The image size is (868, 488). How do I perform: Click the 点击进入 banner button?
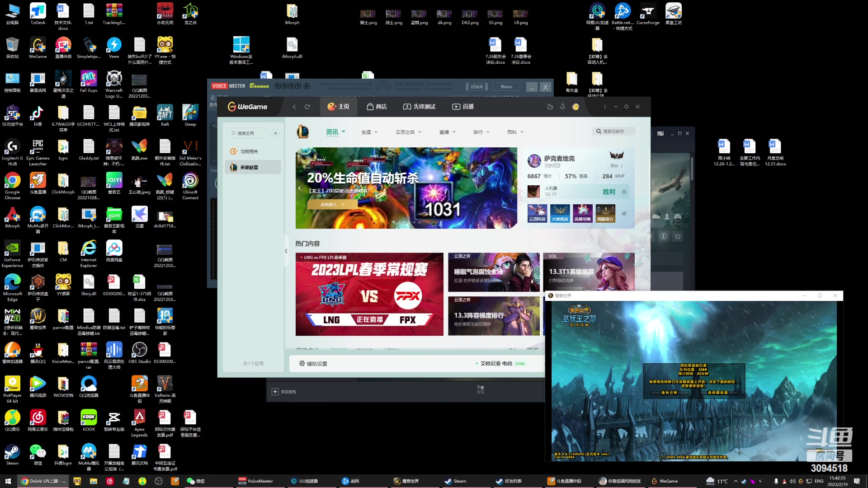pyautogui.click(x=332, y=205)
